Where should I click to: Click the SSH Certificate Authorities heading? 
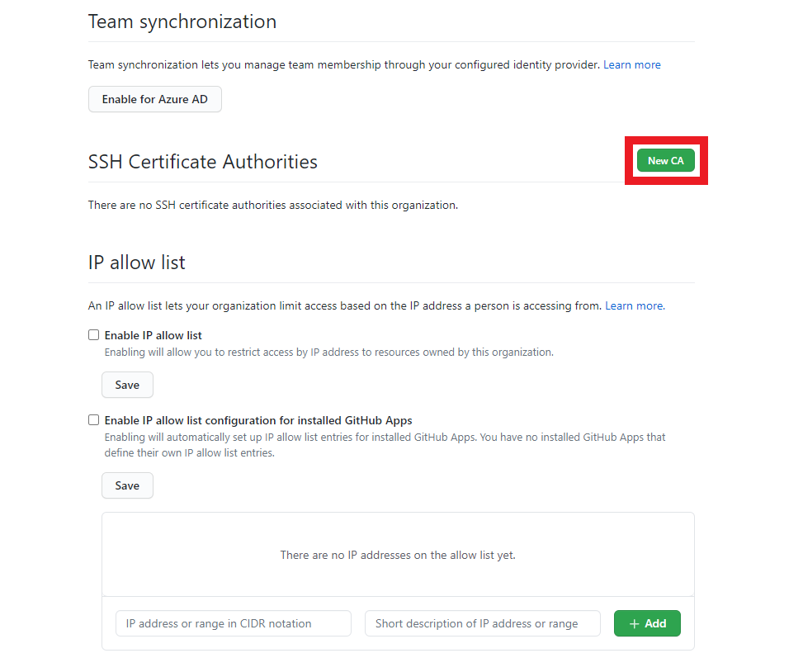click(x=203, y=162)
